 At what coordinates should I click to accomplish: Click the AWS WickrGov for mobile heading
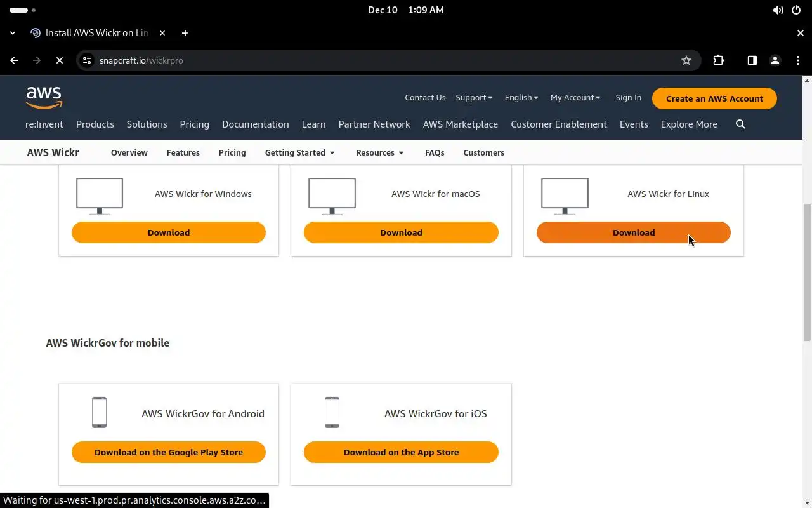tap(108, 343)
